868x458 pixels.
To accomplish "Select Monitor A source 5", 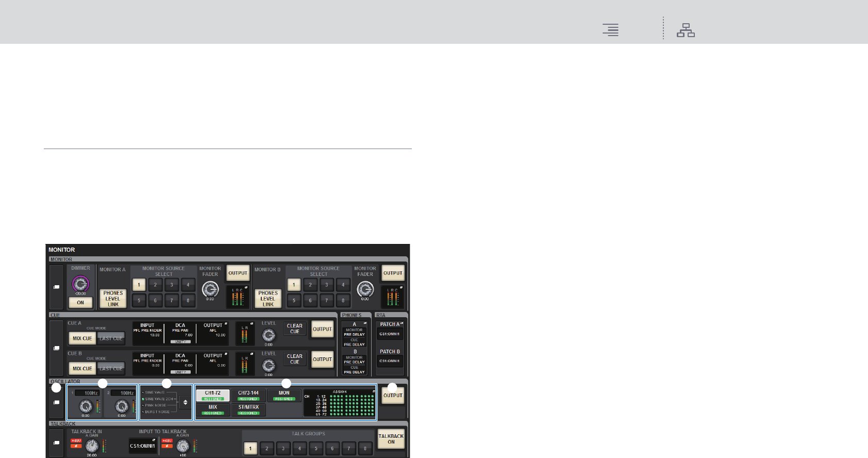I will pyautogui.click(x=139, y=300).
